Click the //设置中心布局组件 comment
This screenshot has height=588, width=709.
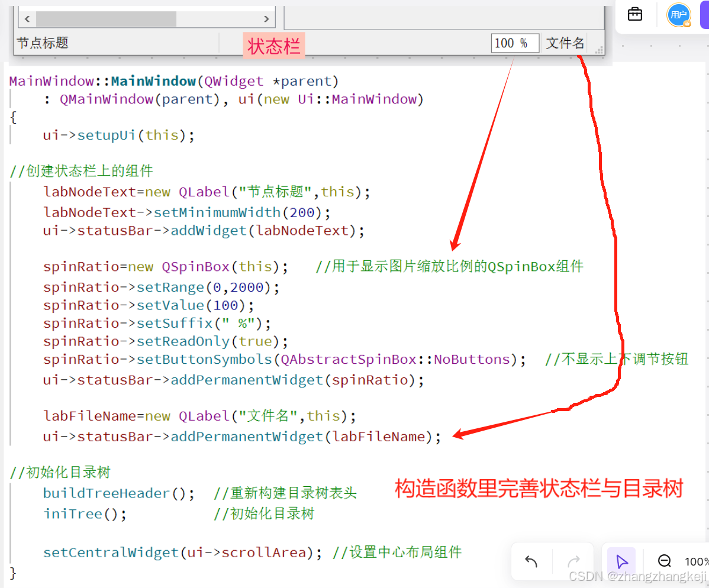(397, 553)
